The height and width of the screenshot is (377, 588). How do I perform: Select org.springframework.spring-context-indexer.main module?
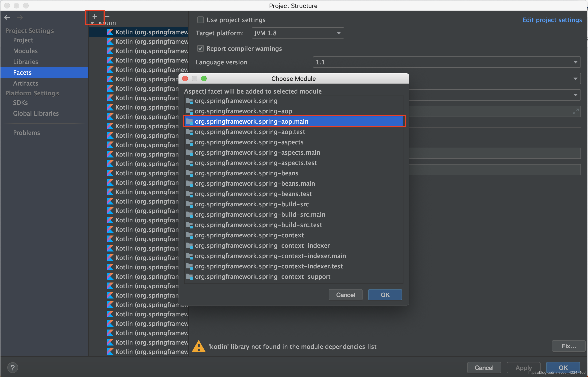pos(294,256)
